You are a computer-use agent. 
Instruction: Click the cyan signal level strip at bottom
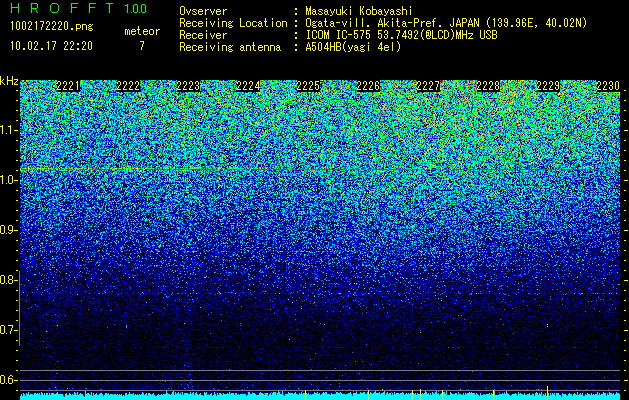pos(320,396)
